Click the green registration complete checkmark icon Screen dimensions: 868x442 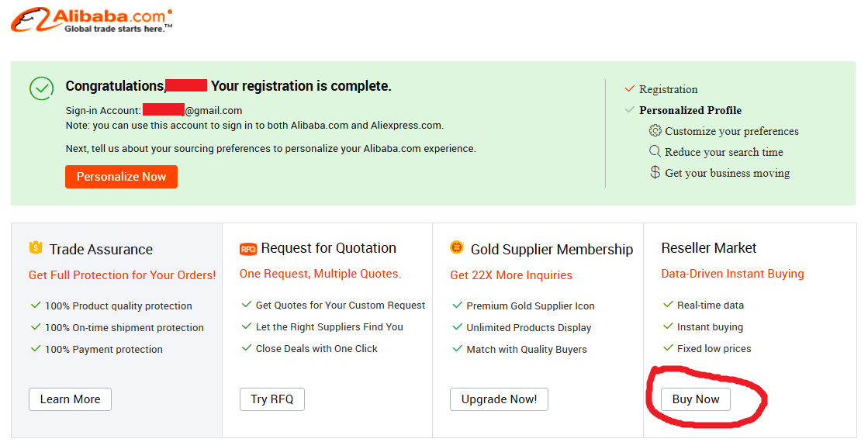42,88
